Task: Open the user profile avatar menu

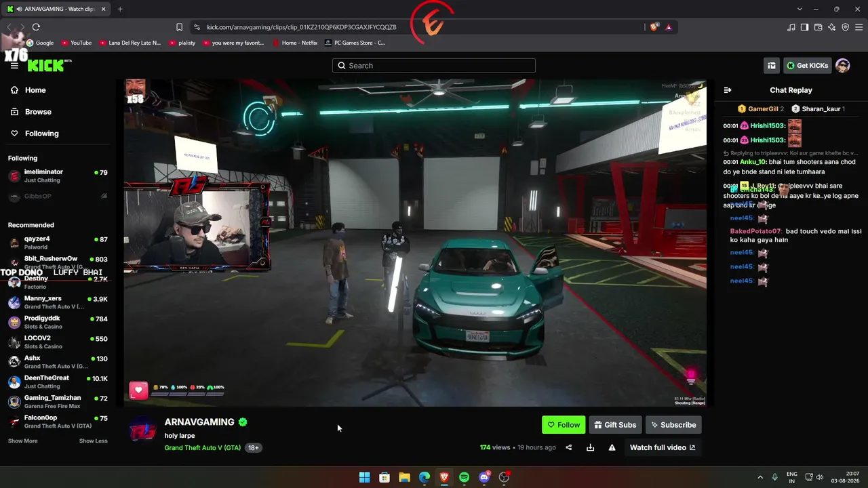Action: coord(843,66)
